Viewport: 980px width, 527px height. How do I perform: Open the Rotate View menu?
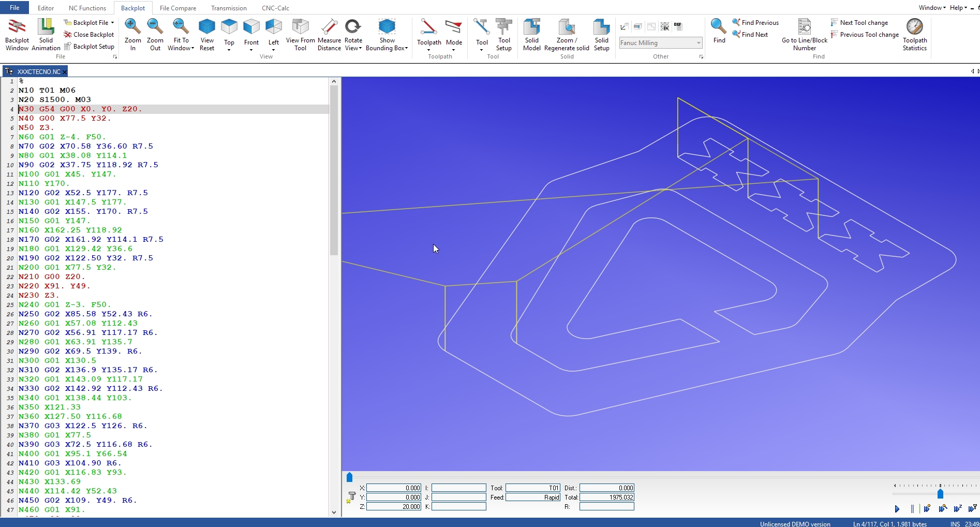(x=353, y=35)
